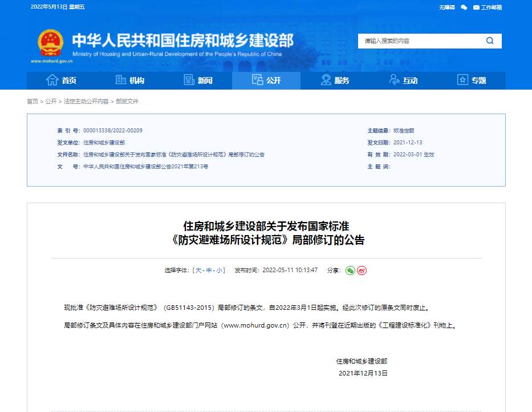Click the 首页 house icon in navigation
The image size is (532, 412).
click(52, 80)
